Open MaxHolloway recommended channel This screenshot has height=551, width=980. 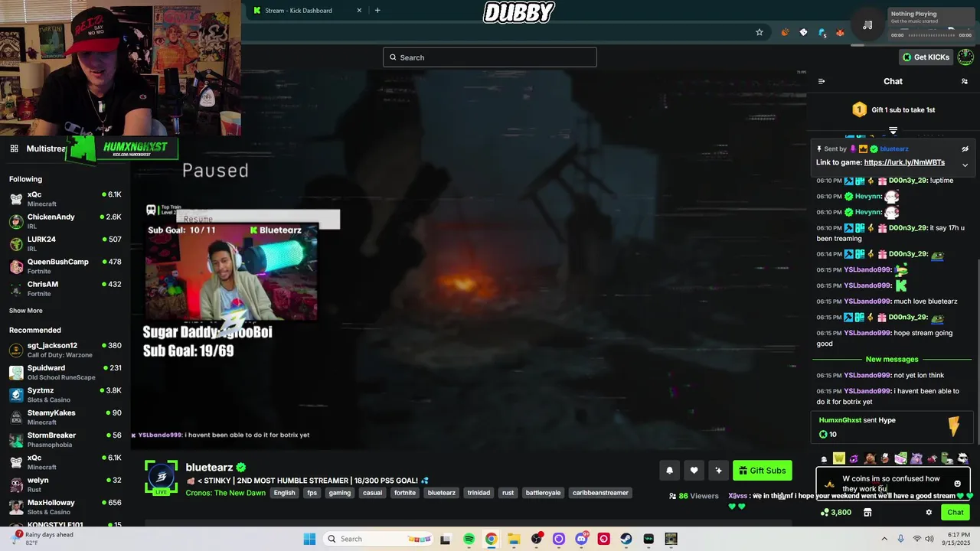click(x=65, y=507)
